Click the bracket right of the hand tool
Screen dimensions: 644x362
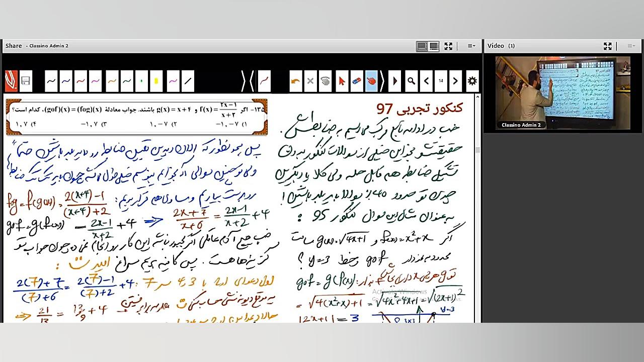pos(381,81)
